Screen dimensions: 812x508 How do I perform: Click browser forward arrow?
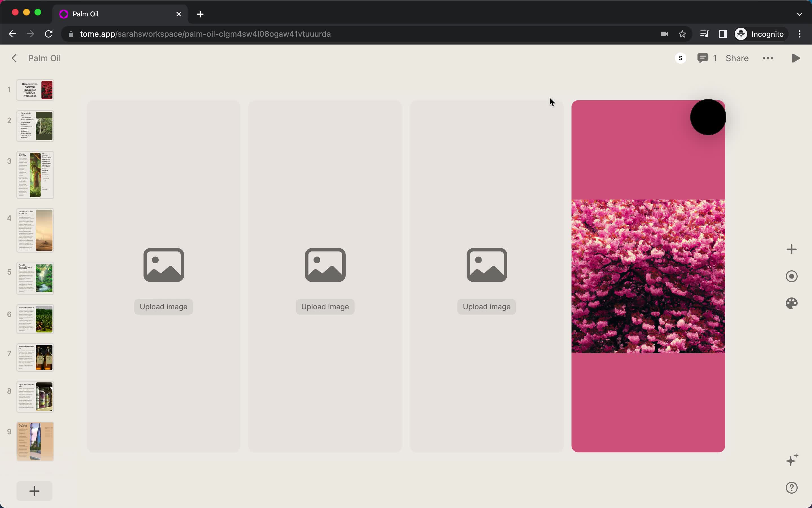coord(30,34)
